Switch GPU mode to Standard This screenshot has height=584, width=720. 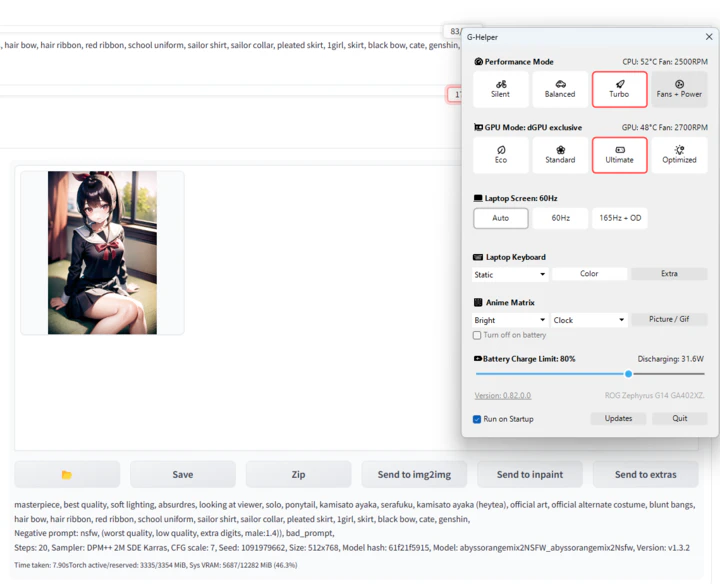[x=560, y=155]
